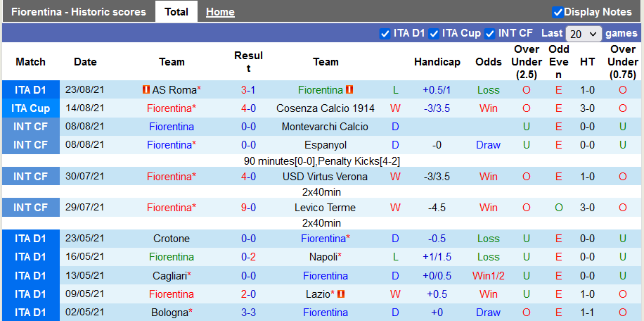Disable the ITA Cup filter checkbox
644x321 pixels.
[434, 33]
